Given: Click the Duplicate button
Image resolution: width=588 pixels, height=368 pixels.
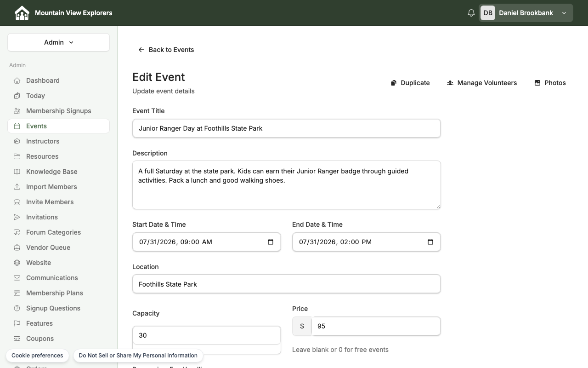Looking at the screenshot, I should coord(410,83).
